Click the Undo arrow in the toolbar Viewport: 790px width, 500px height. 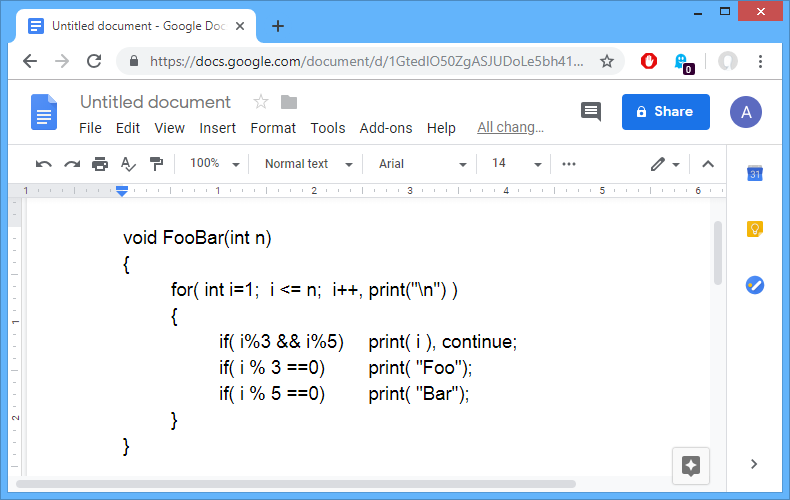(43, 164)
